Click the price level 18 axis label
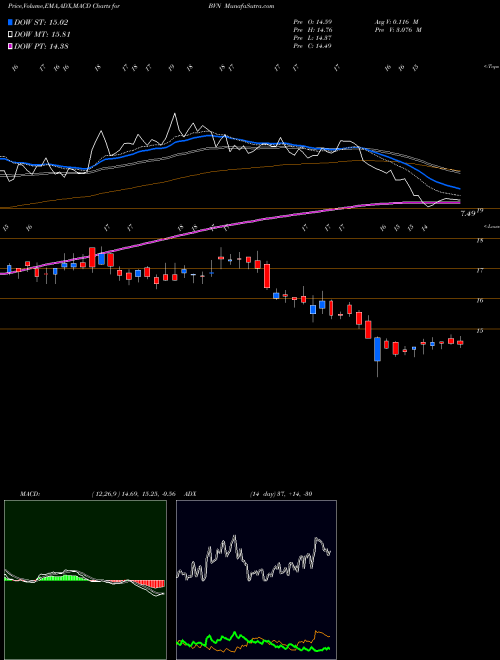 coord(480,240)
